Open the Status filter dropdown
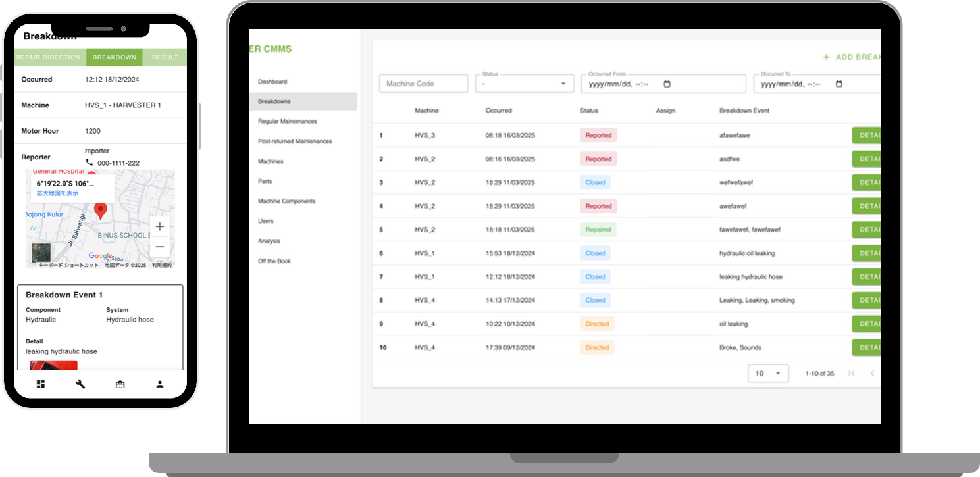980x477 pixels. coord(525,84)
